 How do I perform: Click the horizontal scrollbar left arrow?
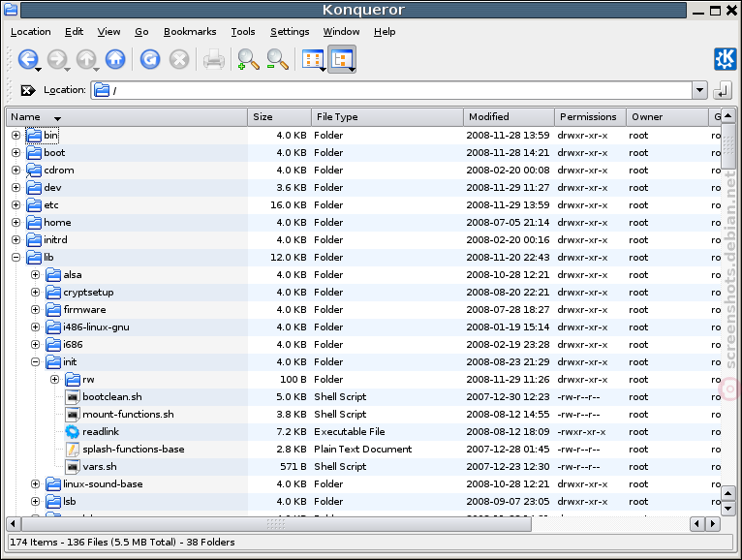[x=14, y=524]
